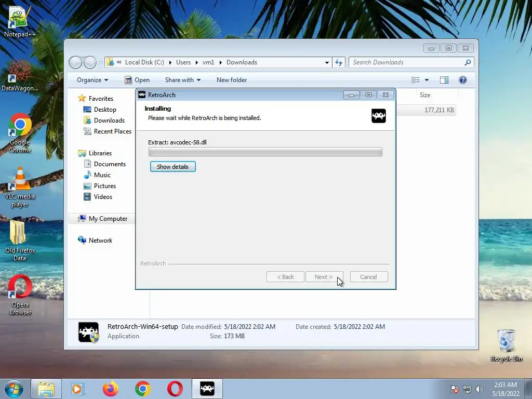Click Cancel in the RetroArch installer
532x399 pixels.
[x=369, y=277]
